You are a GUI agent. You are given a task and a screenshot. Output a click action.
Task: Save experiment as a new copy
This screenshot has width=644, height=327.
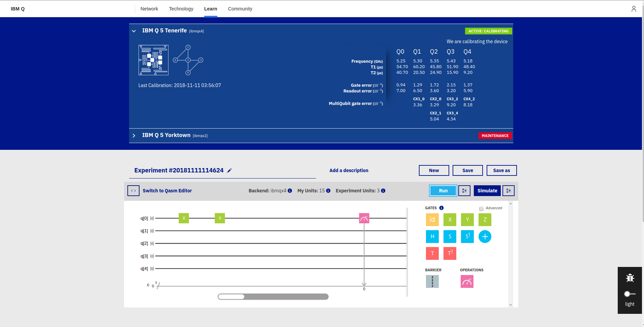pos(501,170)
